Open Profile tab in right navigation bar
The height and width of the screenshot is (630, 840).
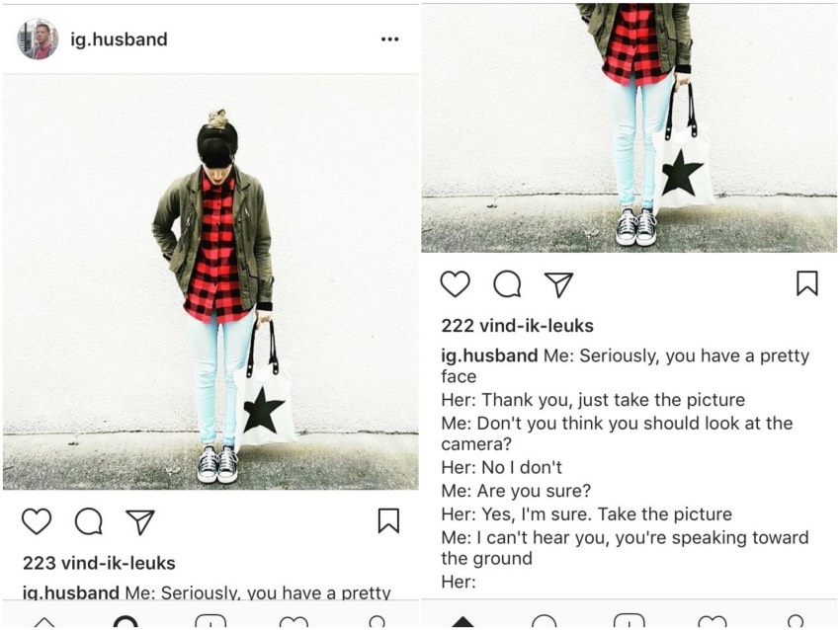[x=796, y=621]
